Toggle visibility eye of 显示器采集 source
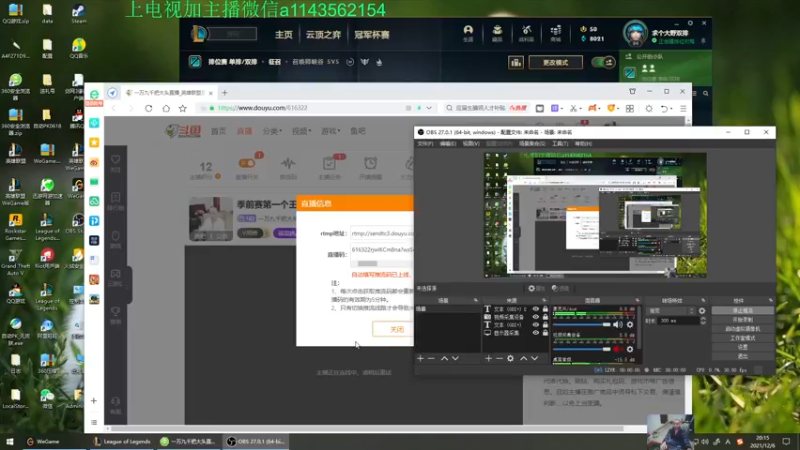The height and width of the screenshot is (450, 800). click(535, 333)
